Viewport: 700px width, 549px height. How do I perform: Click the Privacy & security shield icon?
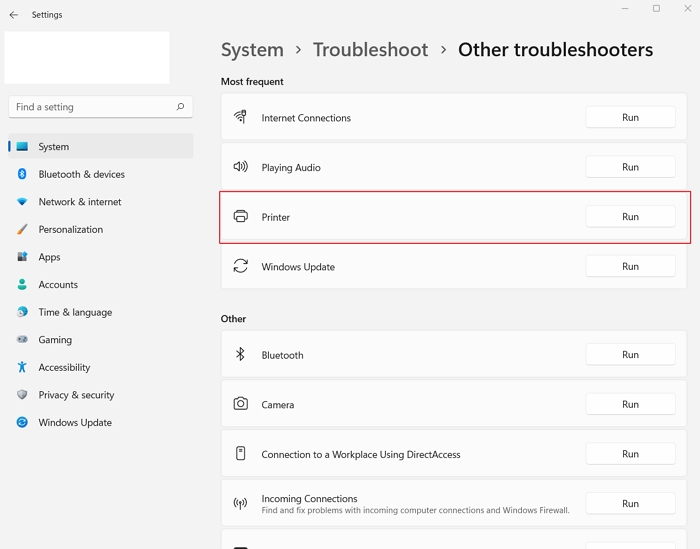point(22,395)
